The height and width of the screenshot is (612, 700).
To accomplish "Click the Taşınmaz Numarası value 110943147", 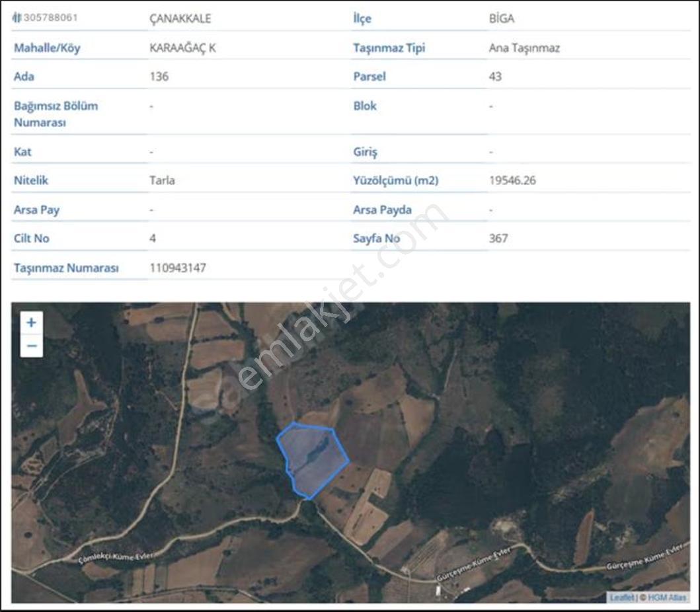I will tap(178, 268).
